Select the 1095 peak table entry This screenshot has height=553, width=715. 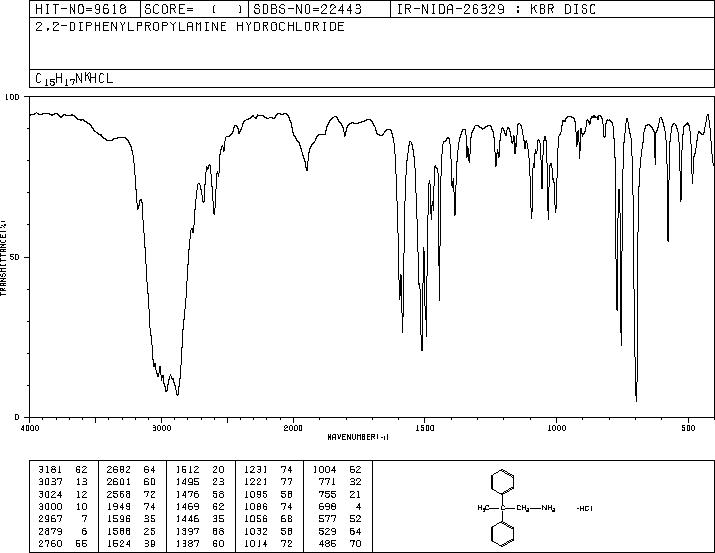tap(269, 494)
